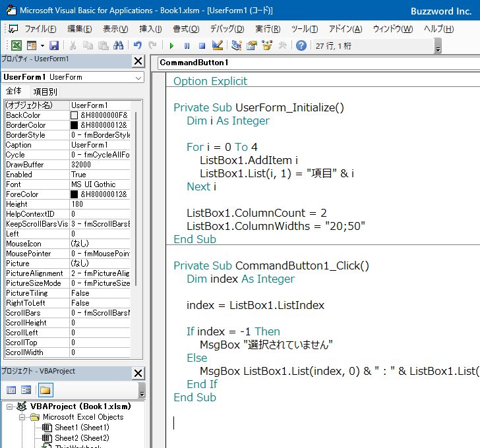Open Help with the question mark icon
Viewport: 480px width, 448px height.
pyautogui.click(x=301, y=45)
